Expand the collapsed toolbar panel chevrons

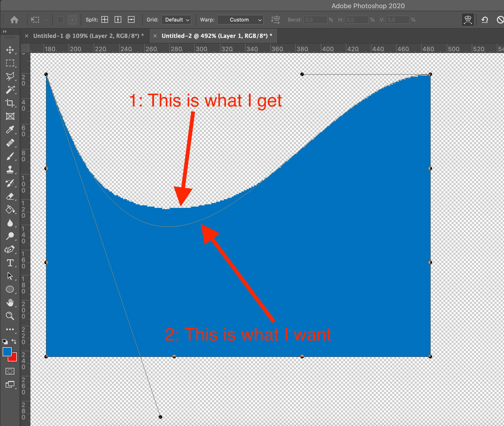pyautogui.click(x=4, y=31)
